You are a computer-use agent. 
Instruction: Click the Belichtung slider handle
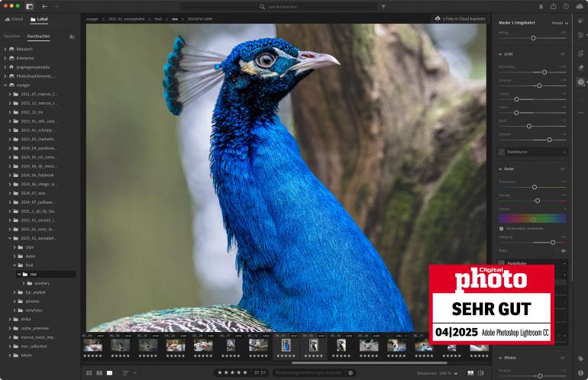544,72
